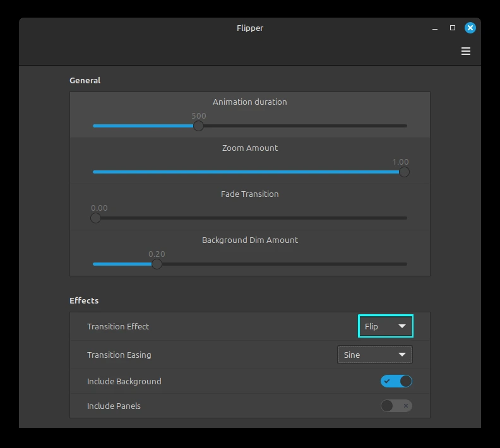Click the Animation duration label
Image resolution: width=500 pixels, height=448 pixels.
coord(249,102)
